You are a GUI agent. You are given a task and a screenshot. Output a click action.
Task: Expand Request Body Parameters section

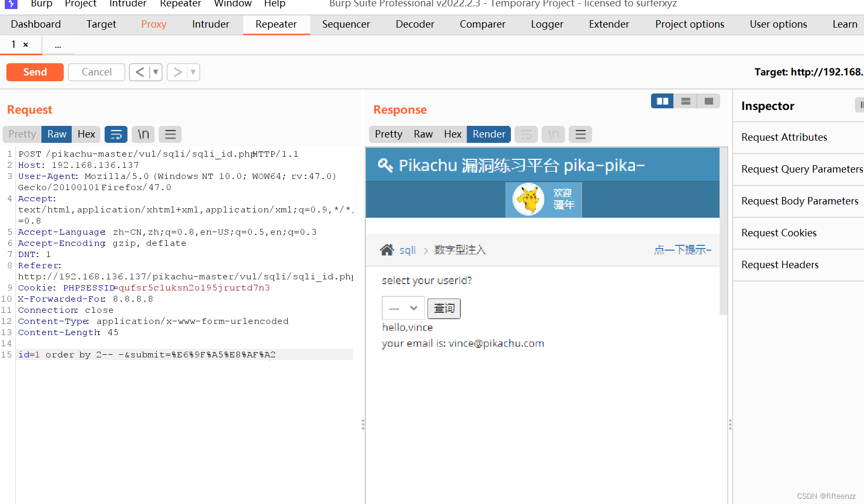click(x=798, y=201)
